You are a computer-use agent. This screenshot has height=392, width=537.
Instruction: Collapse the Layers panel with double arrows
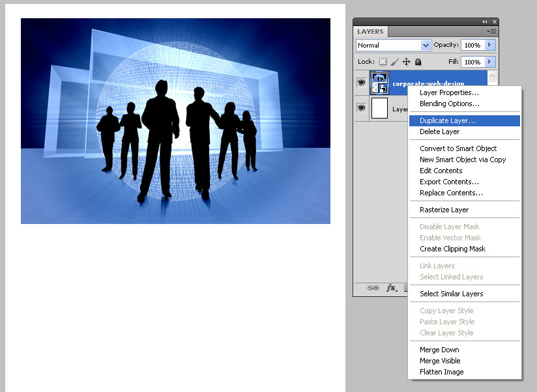point(484,21)
